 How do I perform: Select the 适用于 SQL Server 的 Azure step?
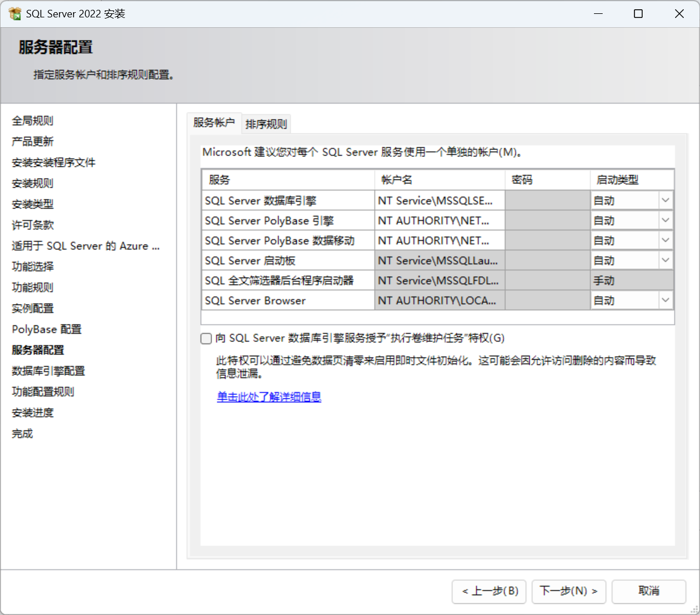tap(86, 246)
